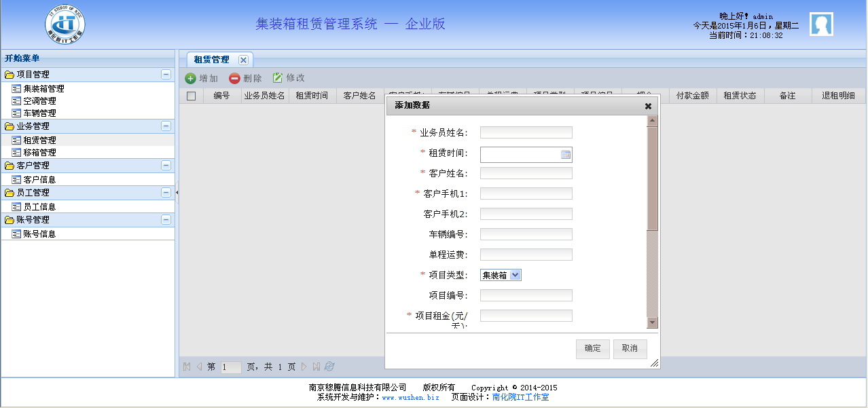Click the user avatar in header
Image resolution: width=868 pixels, height=408 pixels.
coord(821,24)
